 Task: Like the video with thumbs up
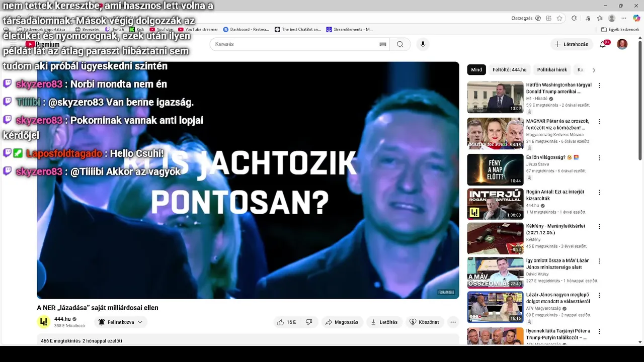(286, 322)
